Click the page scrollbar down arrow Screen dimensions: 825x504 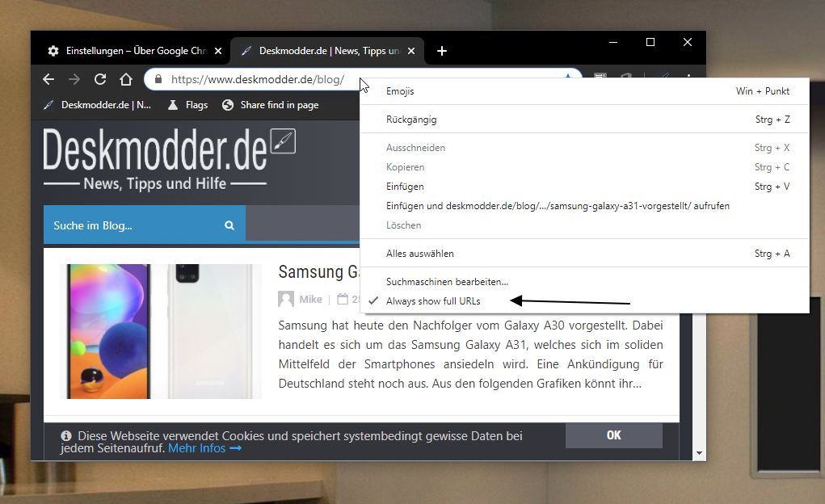point(699,453)
